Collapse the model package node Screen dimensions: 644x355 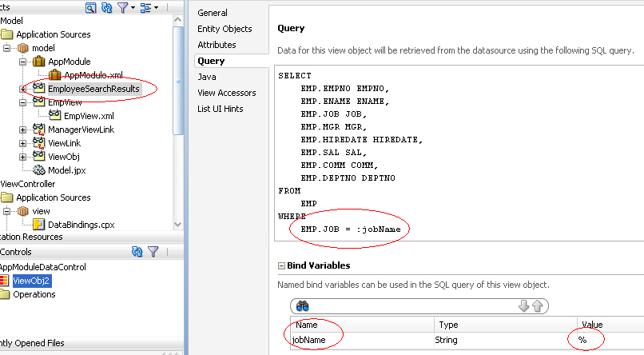(x=6, y=48)
